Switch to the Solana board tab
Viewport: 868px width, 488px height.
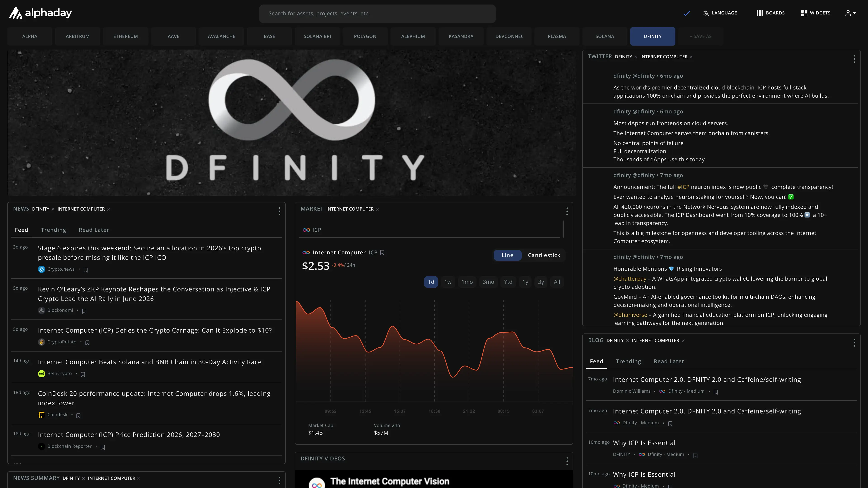[x=604, y=36]
